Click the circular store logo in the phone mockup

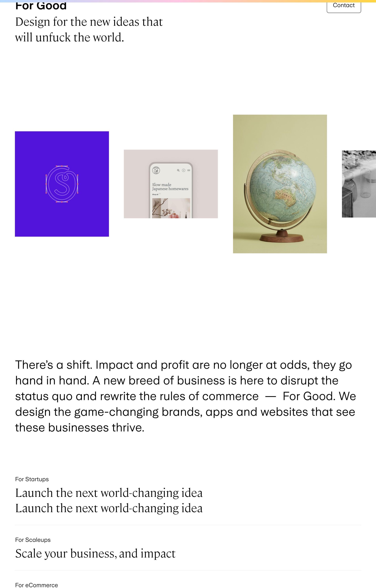point(156,170)
